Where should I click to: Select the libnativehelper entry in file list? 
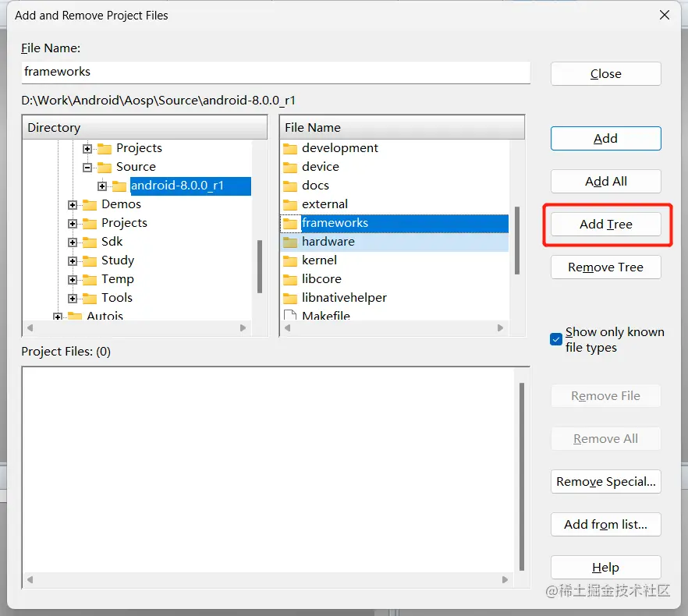[344, 298]
